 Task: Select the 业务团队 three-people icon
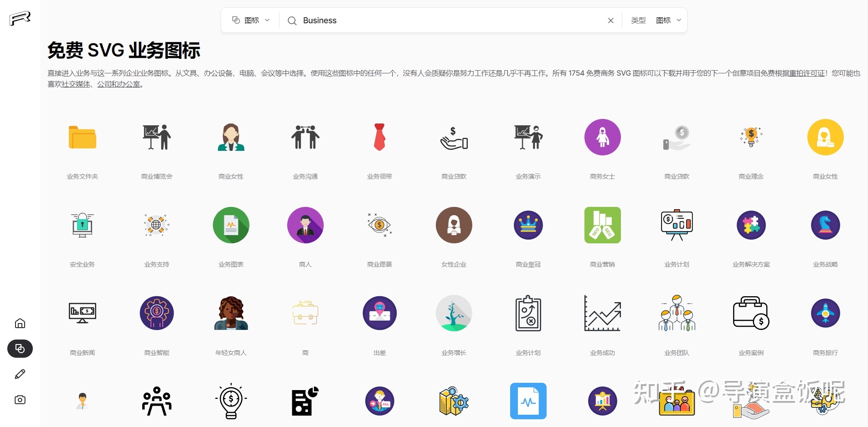coord(677,313)
